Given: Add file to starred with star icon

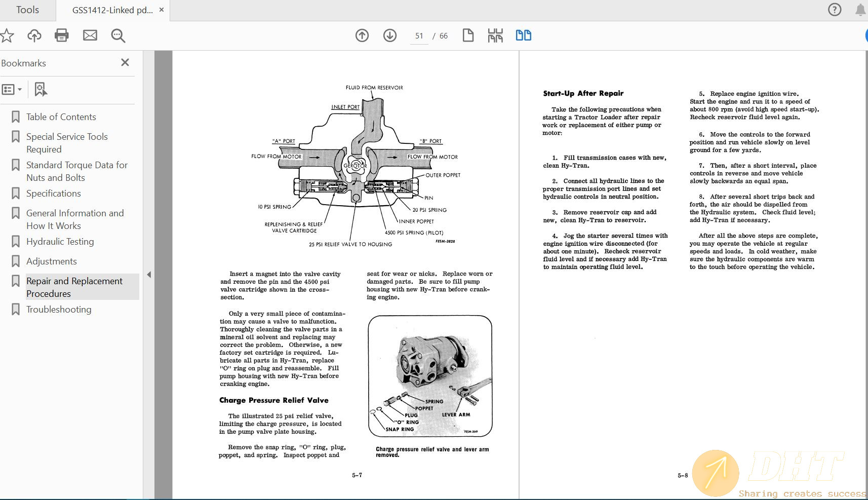Looking at the screenshot, I should 7,35.
